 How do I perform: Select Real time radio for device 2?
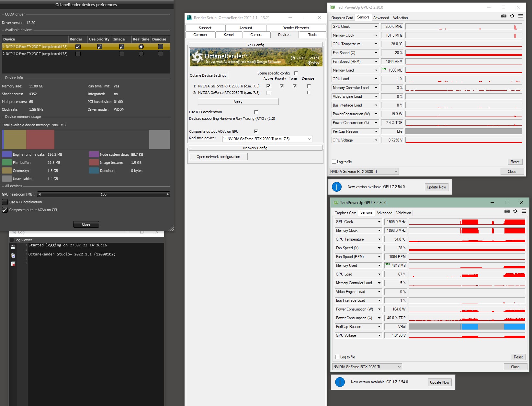[141, 54]
